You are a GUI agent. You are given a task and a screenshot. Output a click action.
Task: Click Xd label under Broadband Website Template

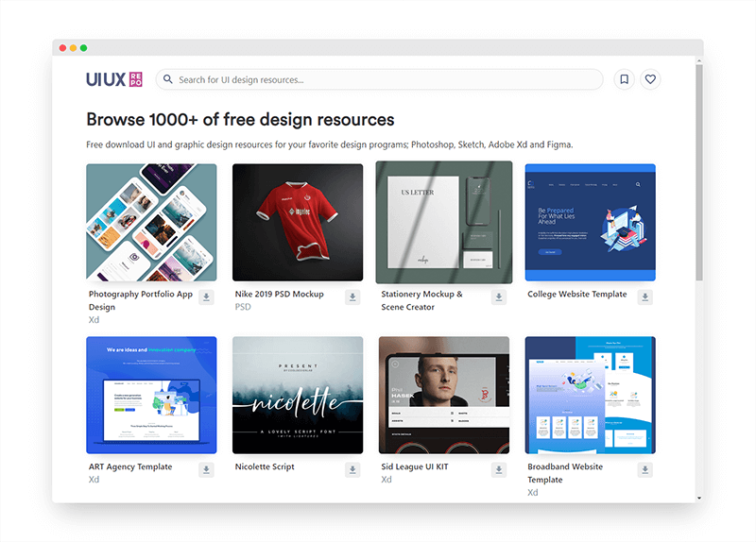532,492
